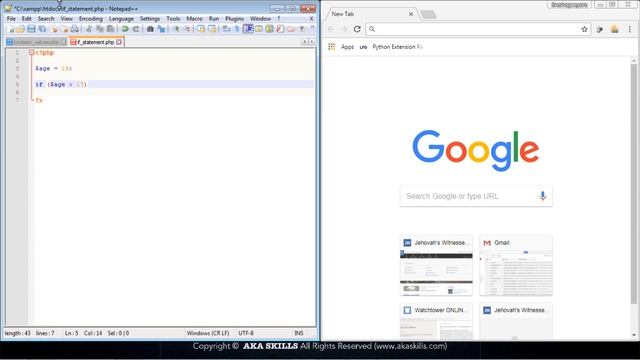Toggle show all characters icon

237,29
